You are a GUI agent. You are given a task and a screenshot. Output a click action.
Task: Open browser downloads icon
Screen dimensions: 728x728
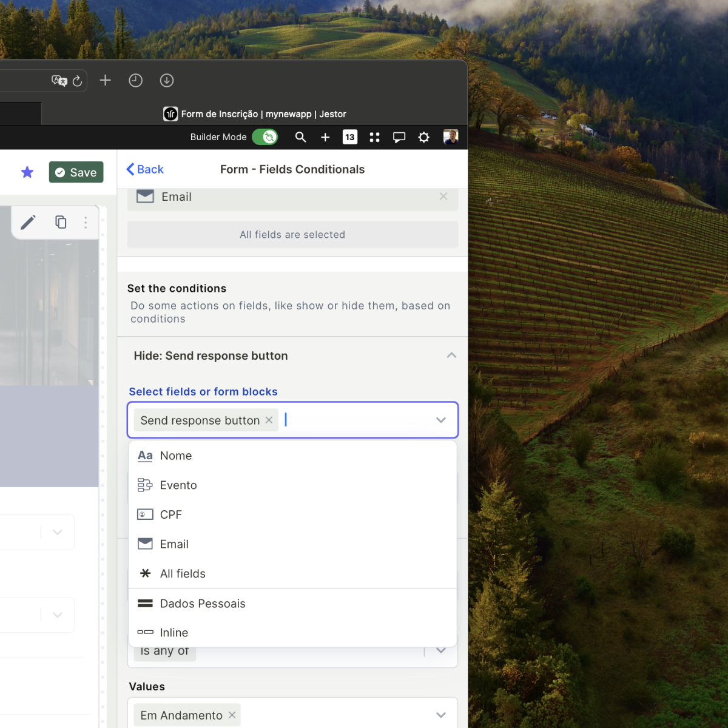click(167, 80)
